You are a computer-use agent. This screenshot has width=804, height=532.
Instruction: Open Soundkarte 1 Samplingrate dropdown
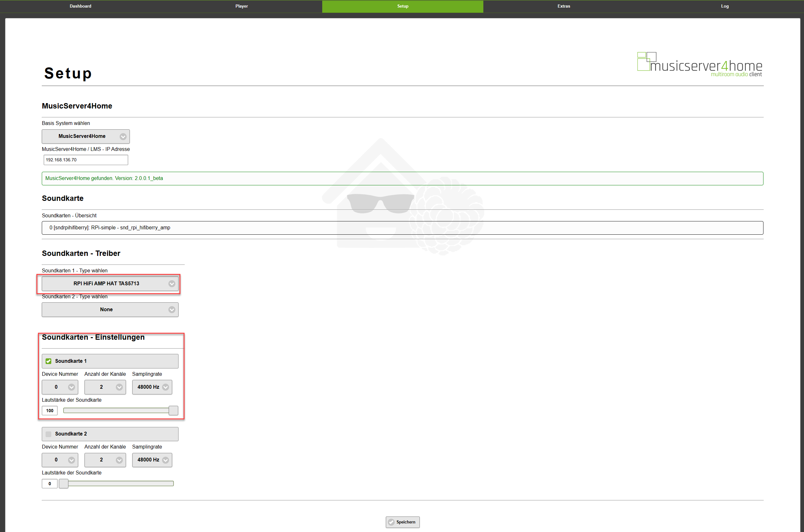click(x=152, y=387)
